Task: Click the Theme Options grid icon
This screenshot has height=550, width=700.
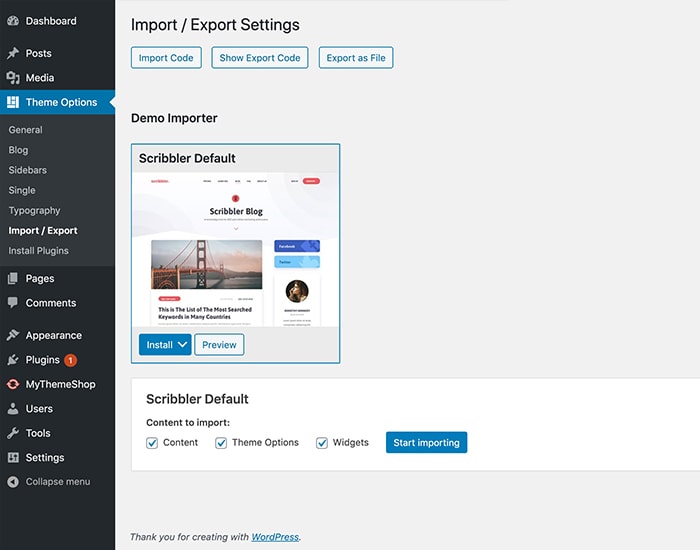Action: pos(13,102)
